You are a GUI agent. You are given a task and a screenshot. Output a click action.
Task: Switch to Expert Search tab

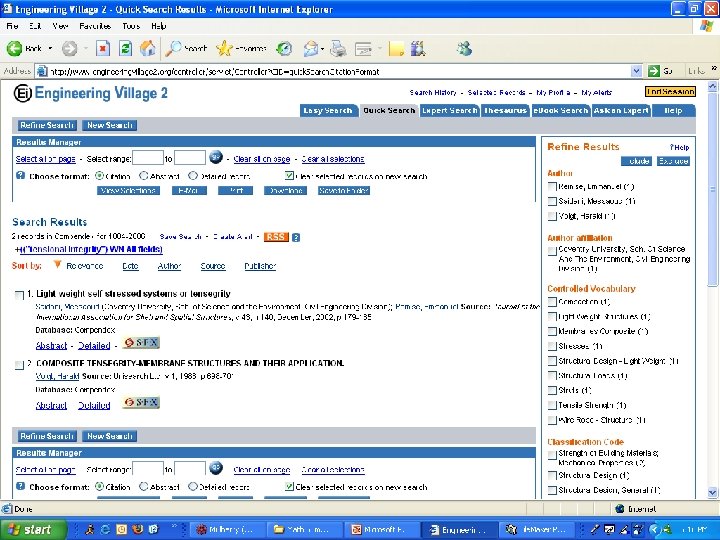tap(450, 111)
